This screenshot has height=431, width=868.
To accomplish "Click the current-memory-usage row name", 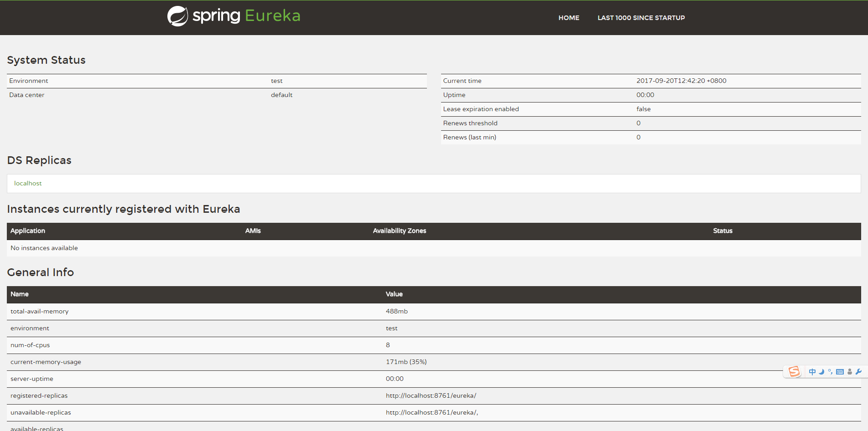I will [46, 362].
